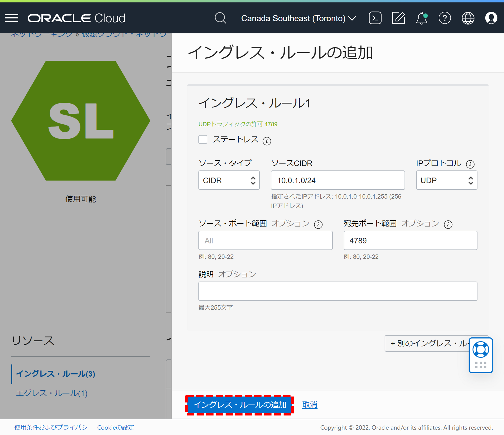Open the language globe selector
This screenshot has width=504, height=435.
click(468, 18)
